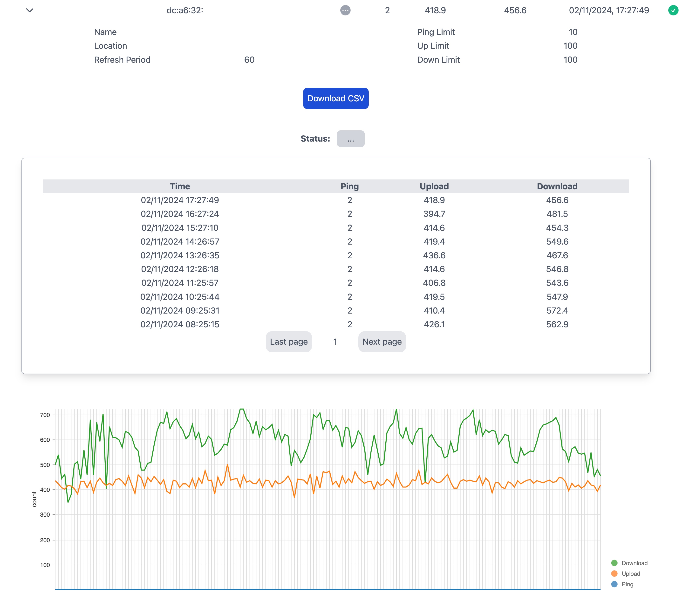Click upload value 394.7
Viewport: 696px width, 616px height.
[434, 214]
